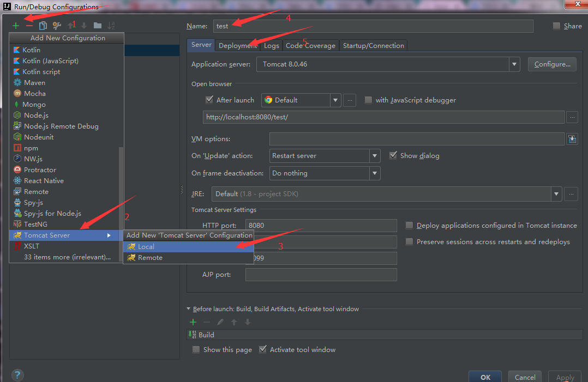Choose Remote Tomcat Server configuration in submenu

point(188,258)
